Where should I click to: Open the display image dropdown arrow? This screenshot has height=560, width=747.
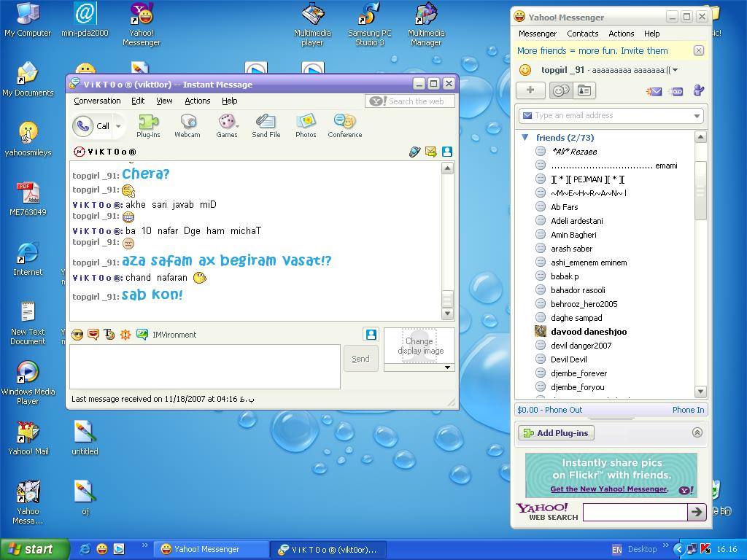pyautogui.click(x=447, y=367)
